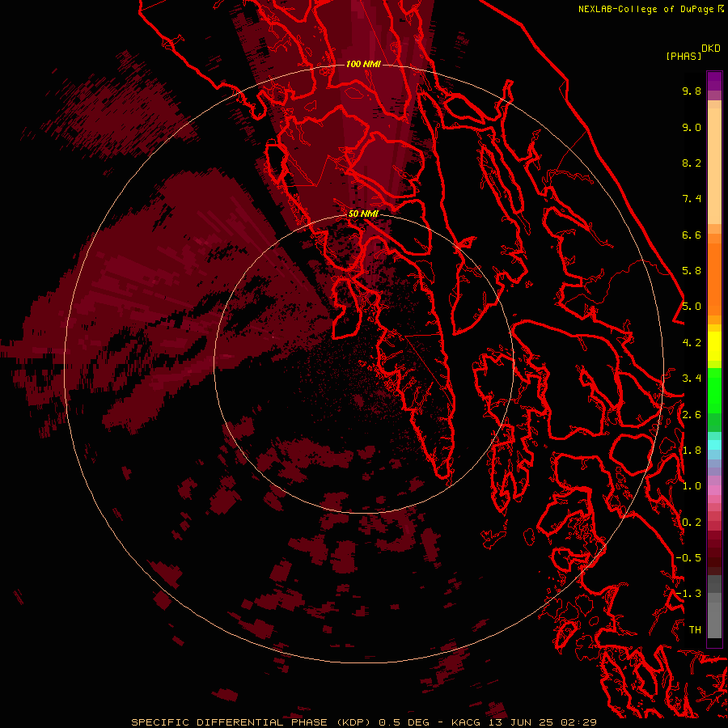This screenshot has width=728, height=728.
Task: Click the 4.2 value on color scale
Action: tap(692, 343)
